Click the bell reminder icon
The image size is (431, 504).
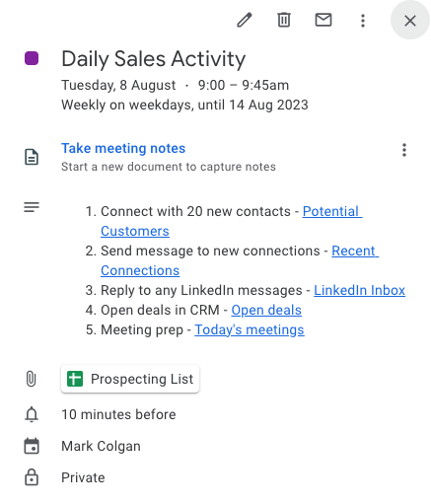[32, 414]
